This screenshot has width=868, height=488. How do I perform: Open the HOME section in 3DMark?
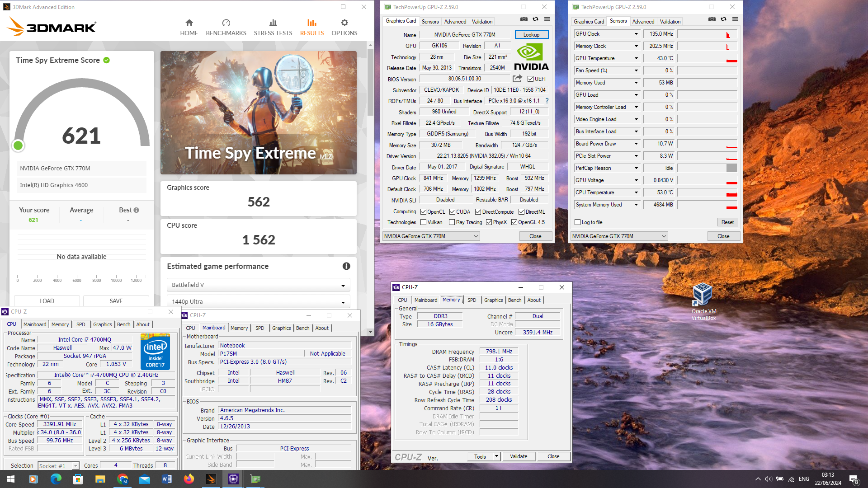[189, 28]
